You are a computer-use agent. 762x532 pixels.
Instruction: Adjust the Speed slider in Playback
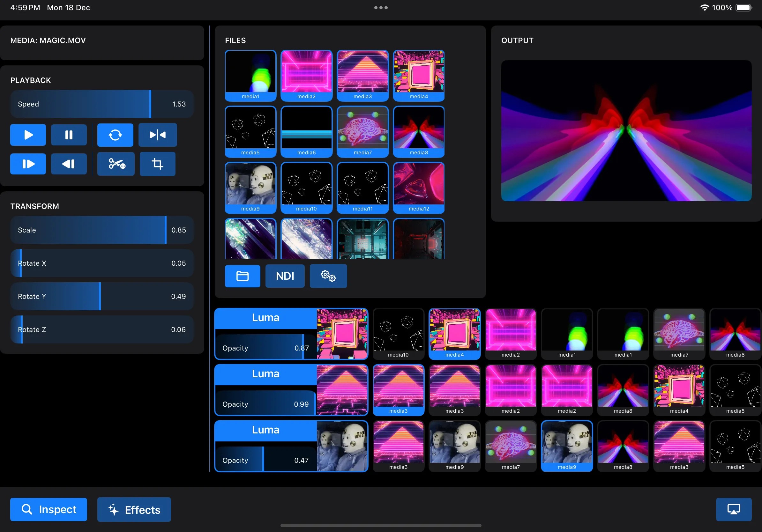pyautogui.click(x=102, y=104)
